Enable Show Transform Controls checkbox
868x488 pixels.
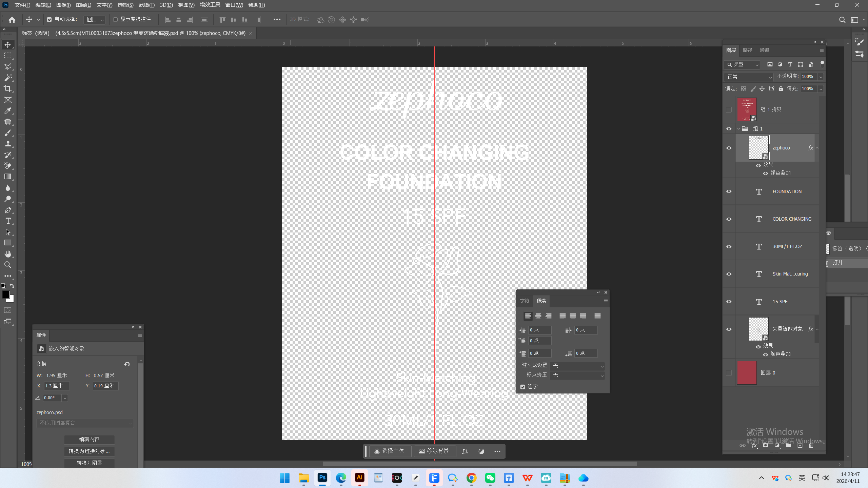(x=115, y=20)
